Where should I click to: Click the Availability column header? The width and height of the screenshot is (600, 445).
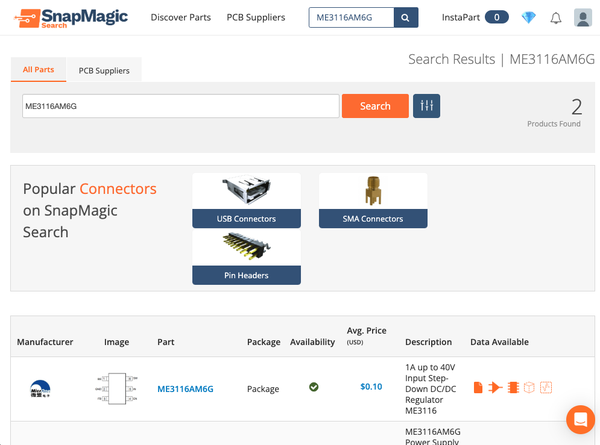(x=312, y=342)
